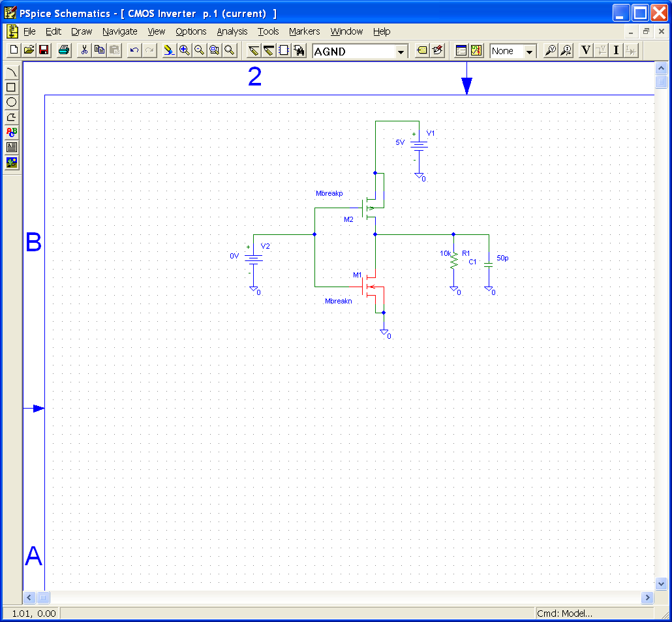Click the Draw Arc tool

(11, 72)
